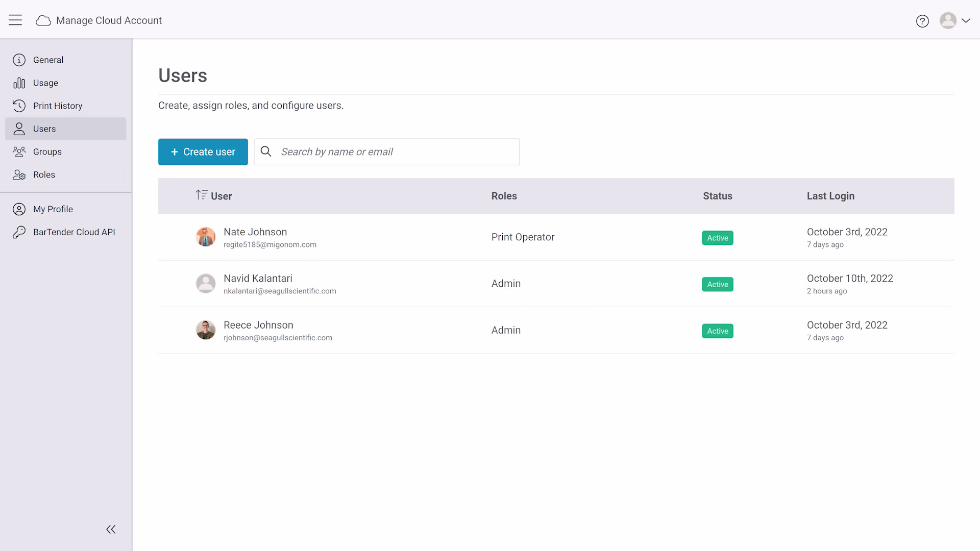980x551 pixels.
Task: Click Reece Johnson's Active status badge
Action: (717, 331)
